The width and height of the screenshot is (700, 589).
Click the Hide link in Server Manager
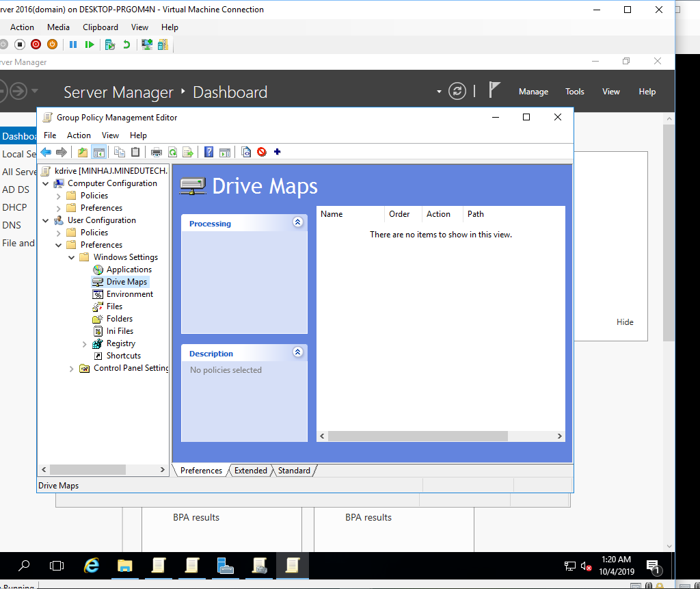pos(625,322)
